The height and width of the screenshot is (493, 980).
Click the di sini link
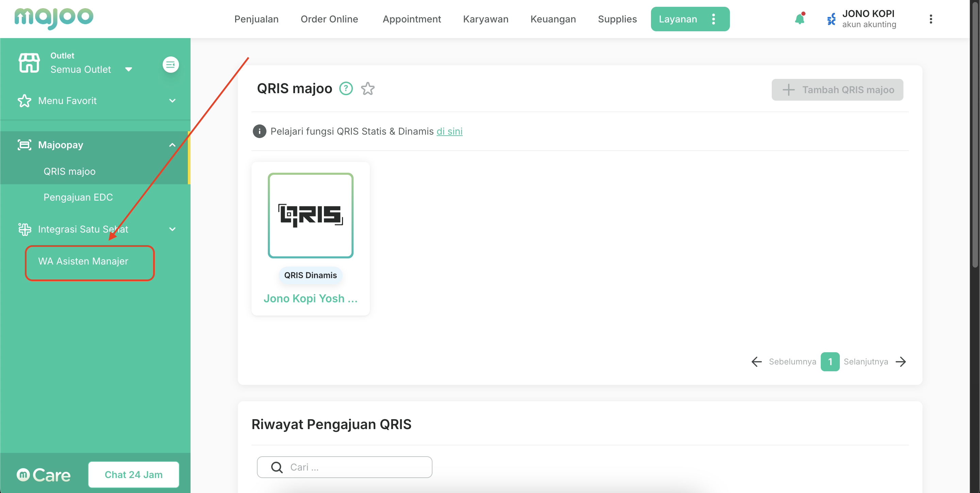pos(449,131)
